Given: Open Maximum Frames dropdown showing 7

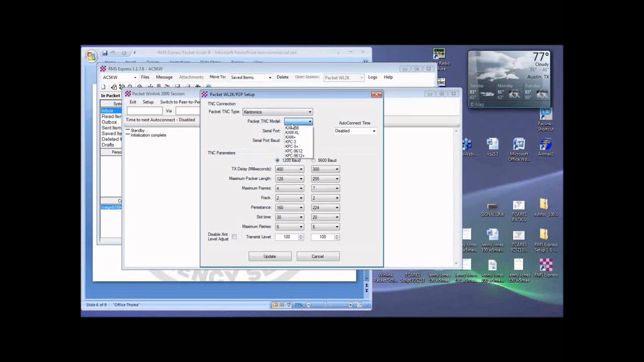Looking at the screenshot, I should tap(325, 188).
